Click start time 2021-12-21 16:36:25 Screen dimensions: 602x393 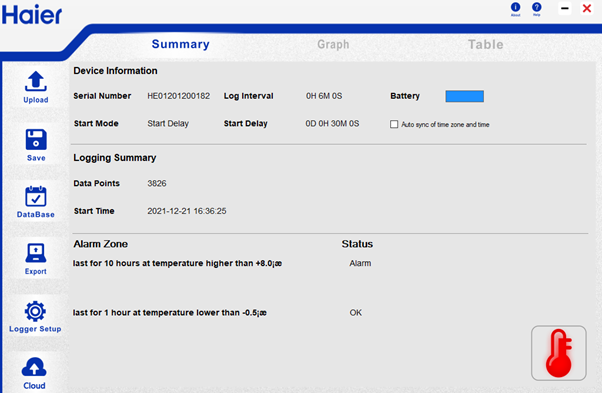(187, 211)
